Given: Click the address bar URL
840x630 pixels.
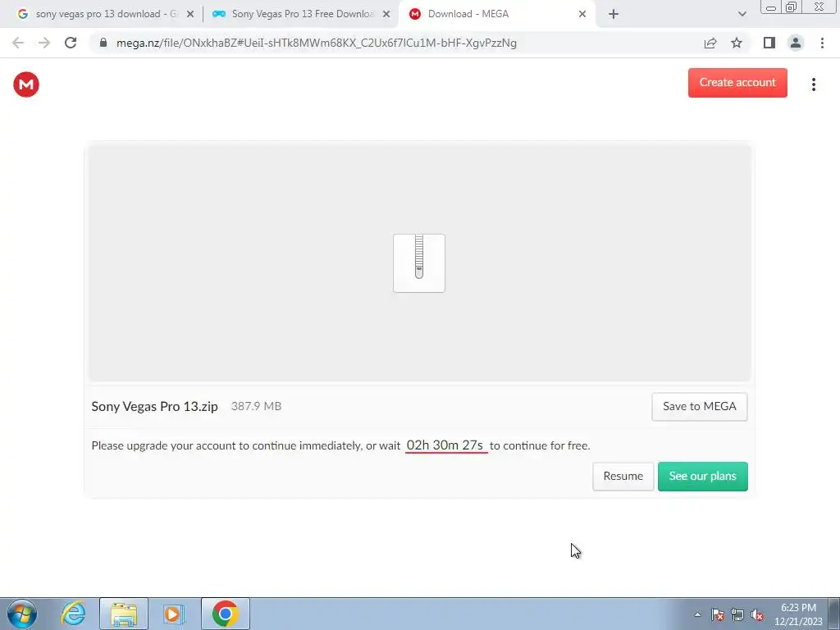Looking at the screenshot, I should (x=317, y=43).
